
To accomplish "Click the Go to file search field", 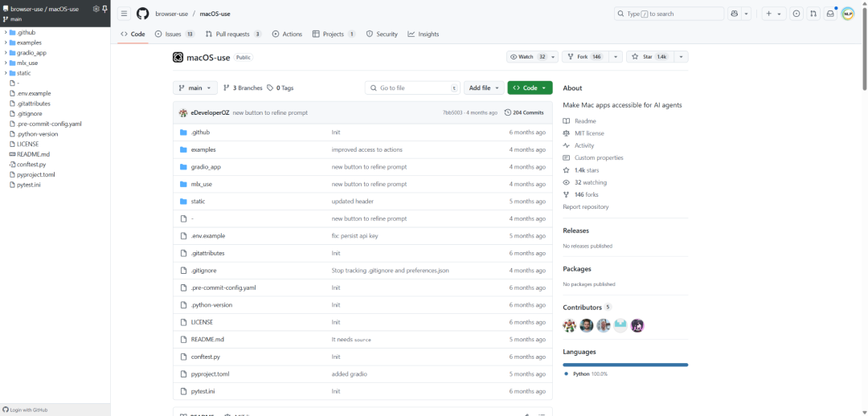I will pyautogui.click(x=413, y=88).
